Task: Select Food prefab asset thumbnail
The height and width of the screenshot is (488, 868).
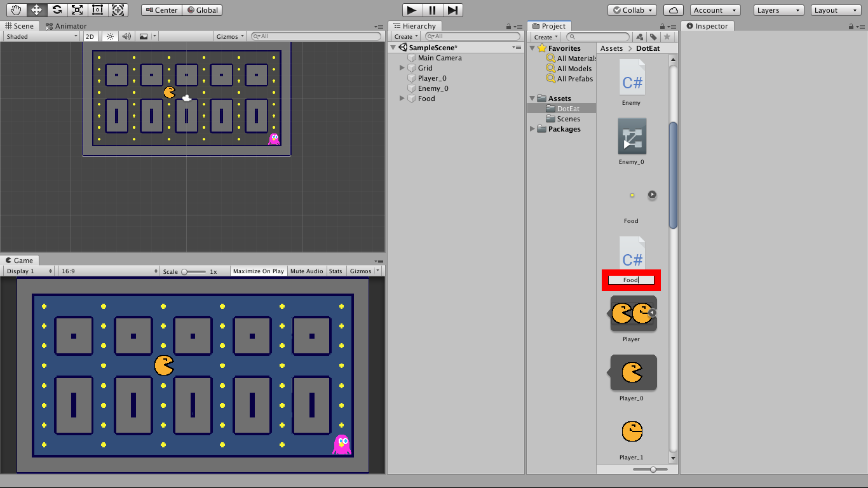Action: (632, 195)
